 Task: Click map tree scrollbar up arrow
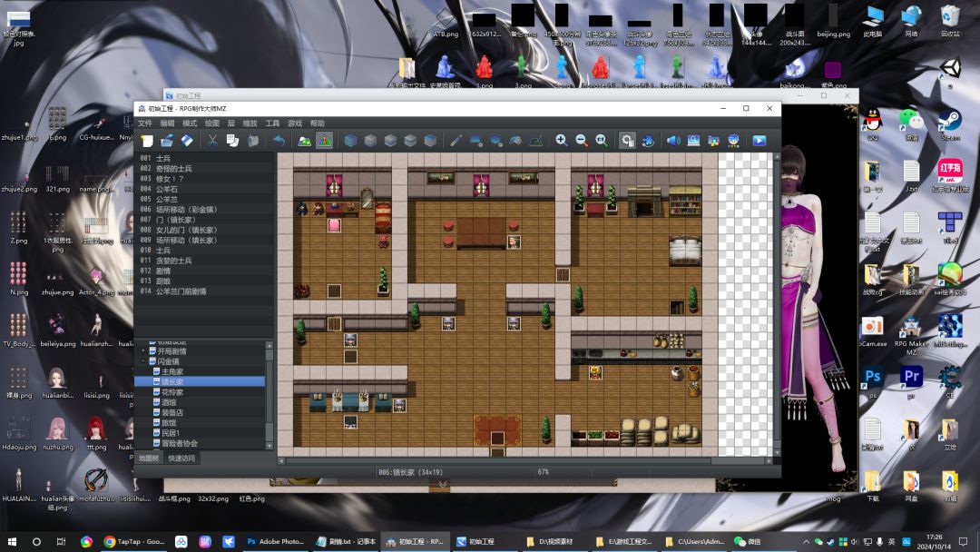[x=269, y=345]
